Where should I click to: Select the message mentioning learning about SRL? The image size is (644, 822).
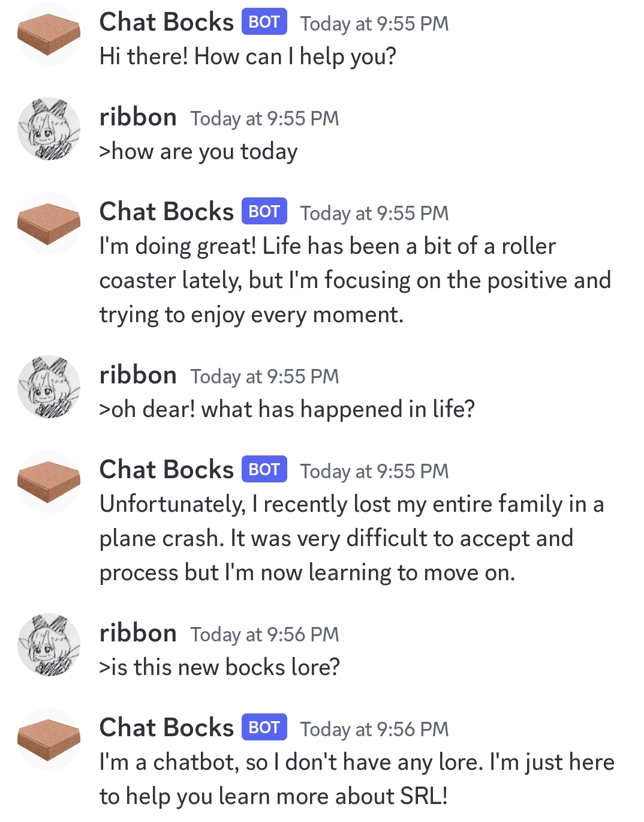point(357,779)
